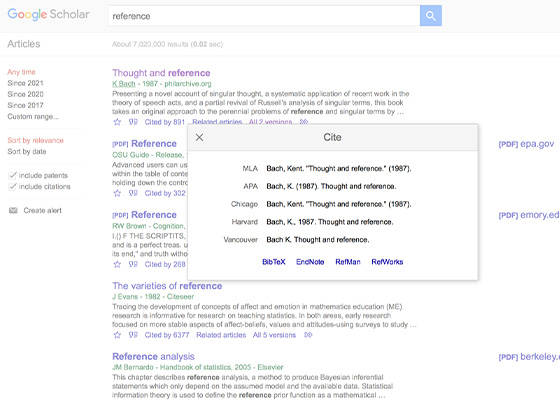Screen dimensions: 560x400
Task: Click the envelope Create alert icon
Action: (x=13, y=210)
